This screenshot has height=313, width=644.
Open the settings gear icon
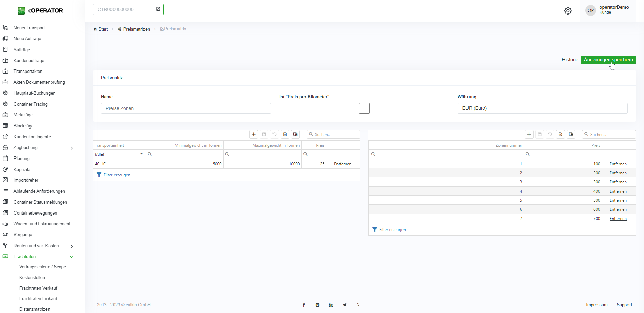point(568,11)
